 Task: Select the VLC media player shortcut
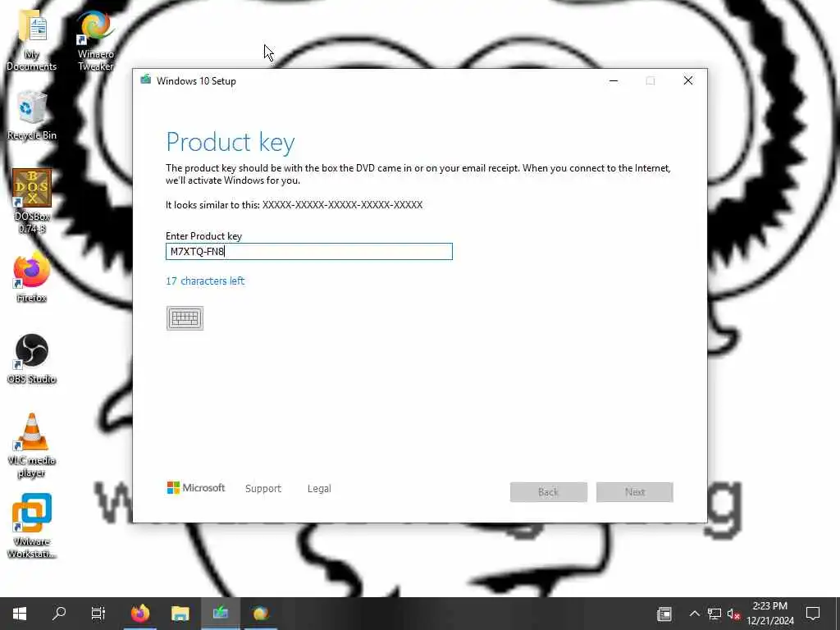32,445
